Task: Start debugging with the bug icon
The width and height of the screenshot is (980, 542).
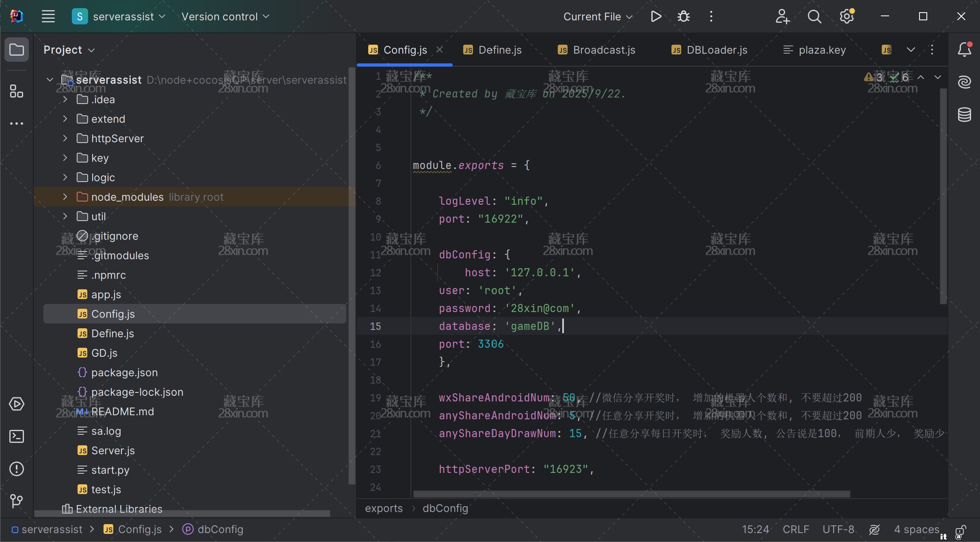Action: (x=684, y=17)
